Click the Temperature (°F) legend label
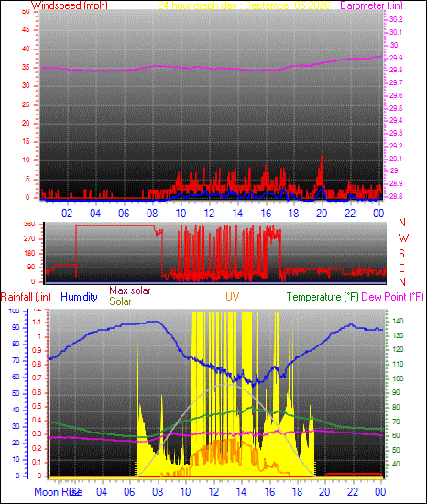 coord(323,297)
